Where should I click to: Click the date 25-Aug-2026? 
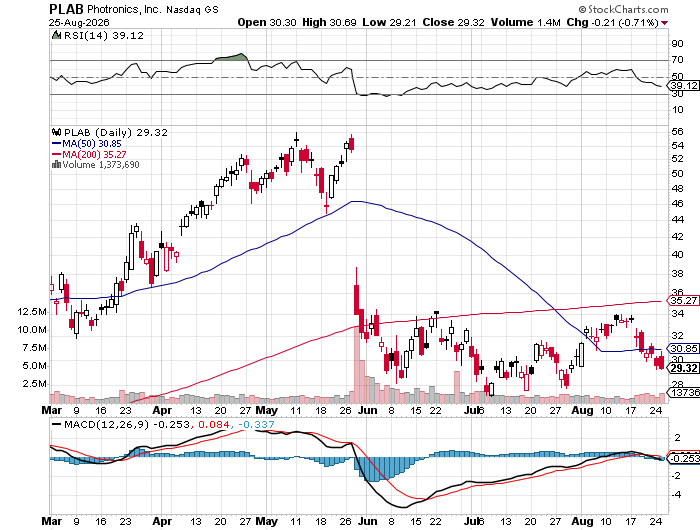[79, 22]
